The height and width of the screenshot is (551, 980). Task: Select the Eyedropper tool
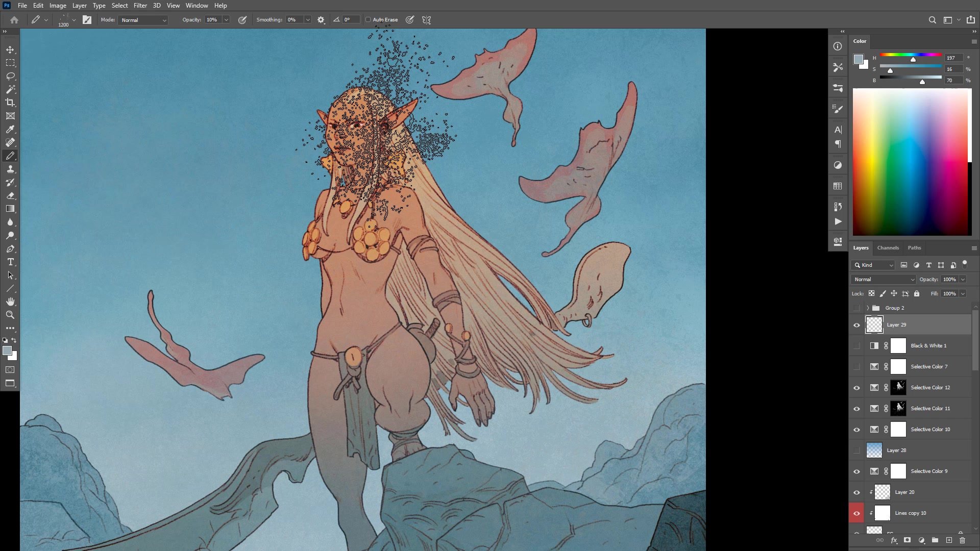(x=10, y=129)
